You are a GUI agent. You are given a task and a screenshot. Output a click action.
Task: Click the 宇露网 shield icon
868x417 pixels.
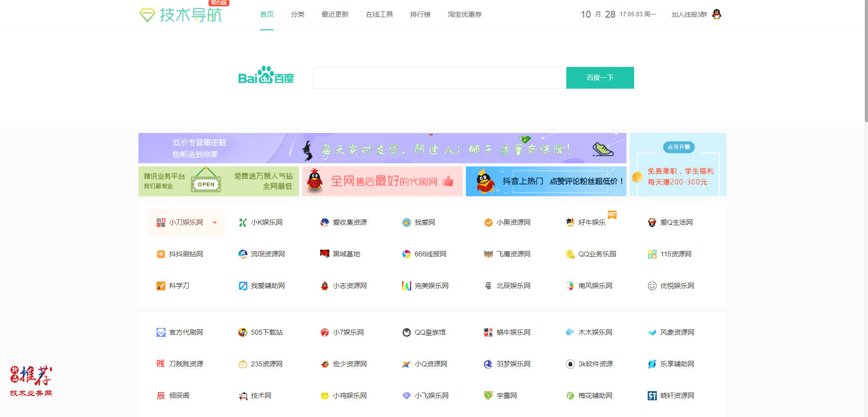click(488, 395)
